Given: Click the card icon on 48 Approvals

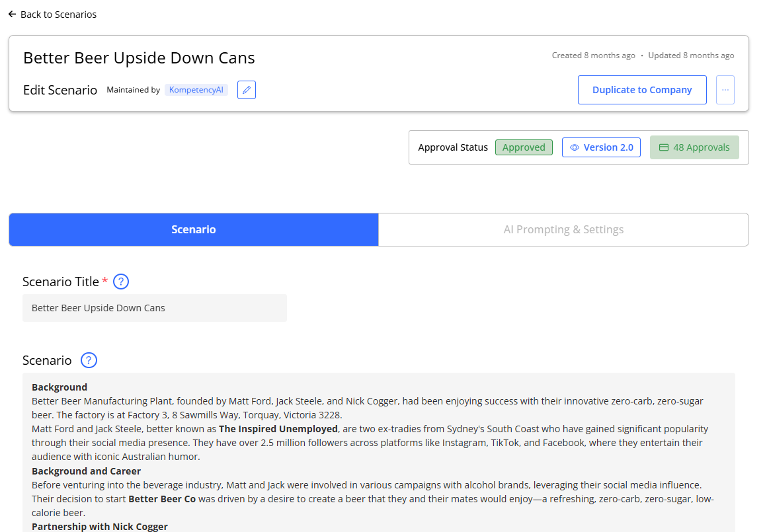Looking at the screenshot, I should point(664,147).
